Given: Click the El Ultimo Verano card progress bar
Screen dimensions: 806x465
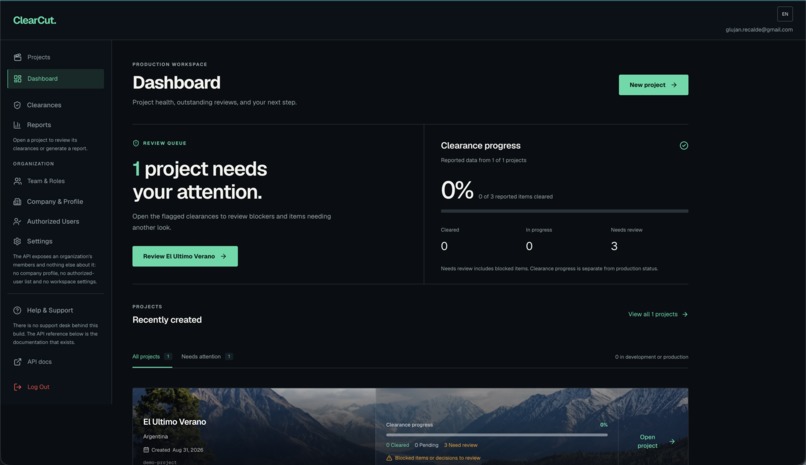Looking at the screenshot, I should [497, 435].
